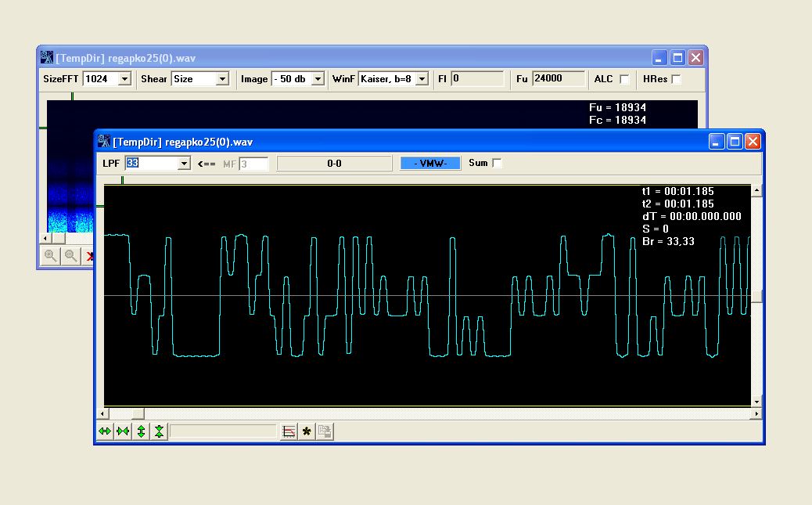
Task: Minimize the front regapko25(0).wav window
Action: click(x=717, y=142)
